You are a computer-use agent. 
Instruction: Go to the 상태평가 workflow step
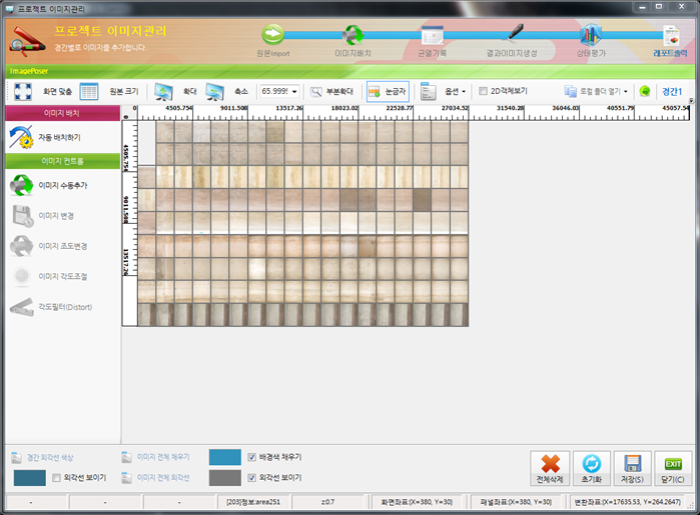pos(591,41)
